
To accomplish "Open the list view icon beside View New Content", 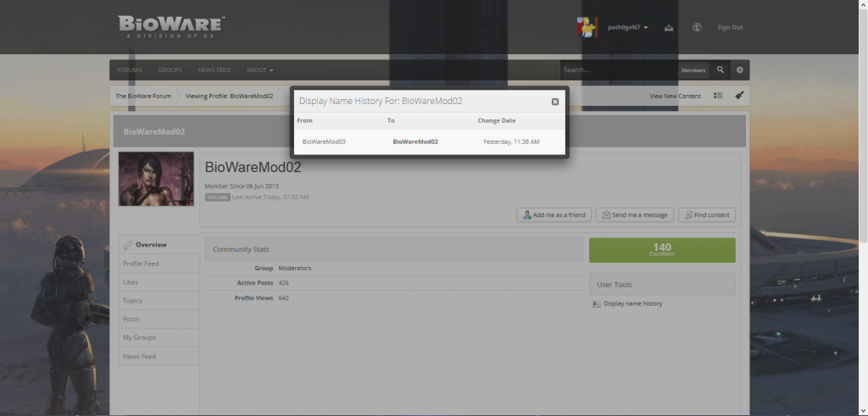I will point(718,96).
